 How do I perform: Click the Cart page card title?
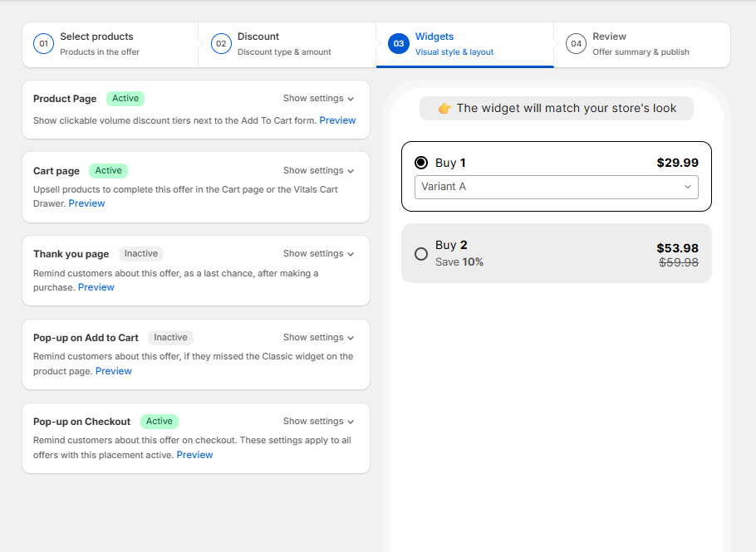[x=56, y=171]
